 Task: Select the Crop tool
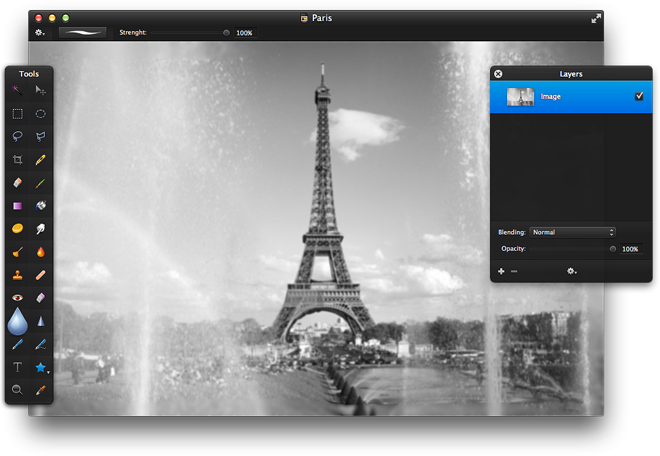17,160
